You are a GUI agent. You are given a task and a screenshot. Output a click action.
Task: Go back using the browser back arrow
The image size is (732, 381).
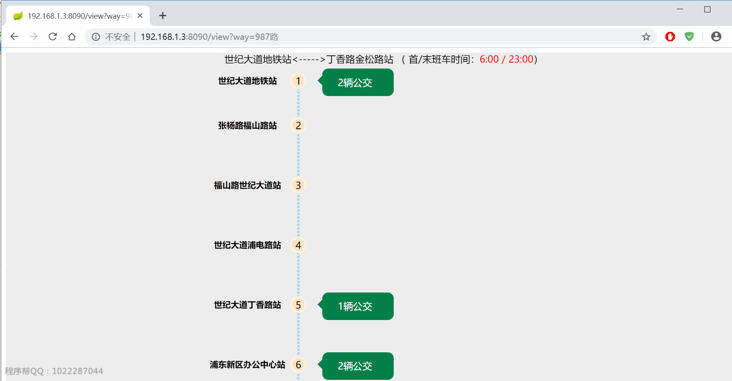tap(14, 36)
